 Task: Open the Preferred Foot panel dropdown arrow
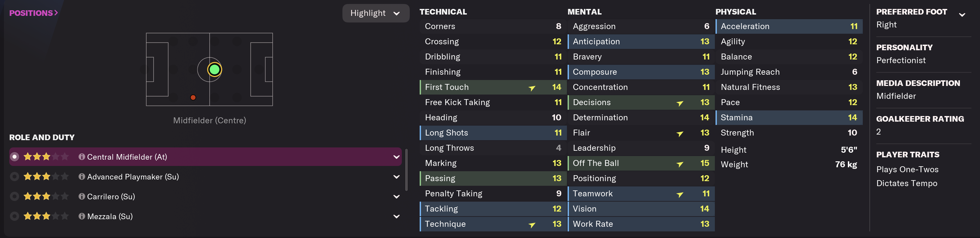click(962, 15)
